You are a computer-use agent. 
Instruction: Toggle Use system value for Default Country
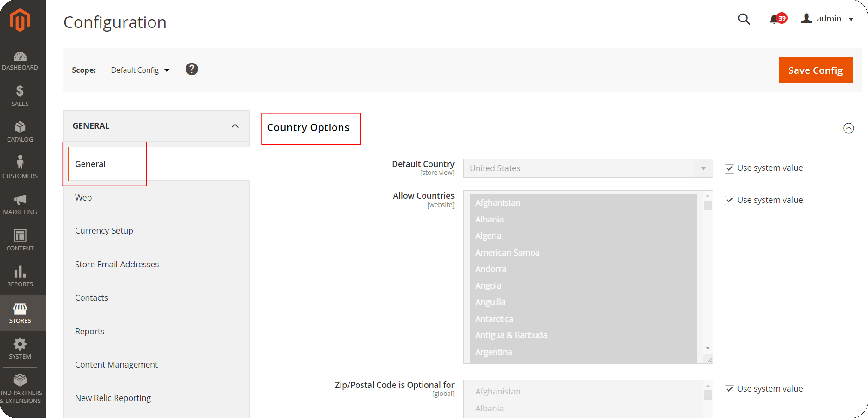coord(729,168)
